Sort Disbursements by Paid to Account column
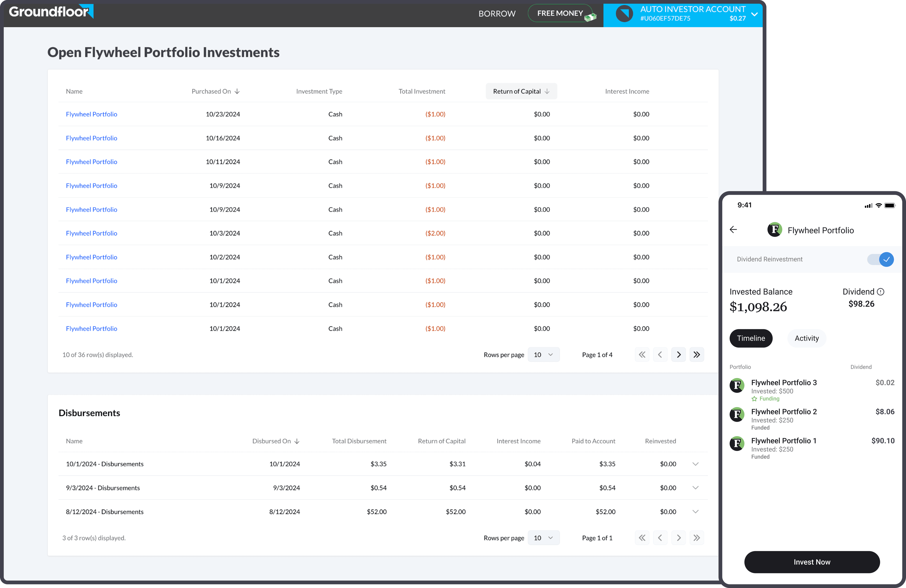This screenshot has width=906, height=588. 593,441
